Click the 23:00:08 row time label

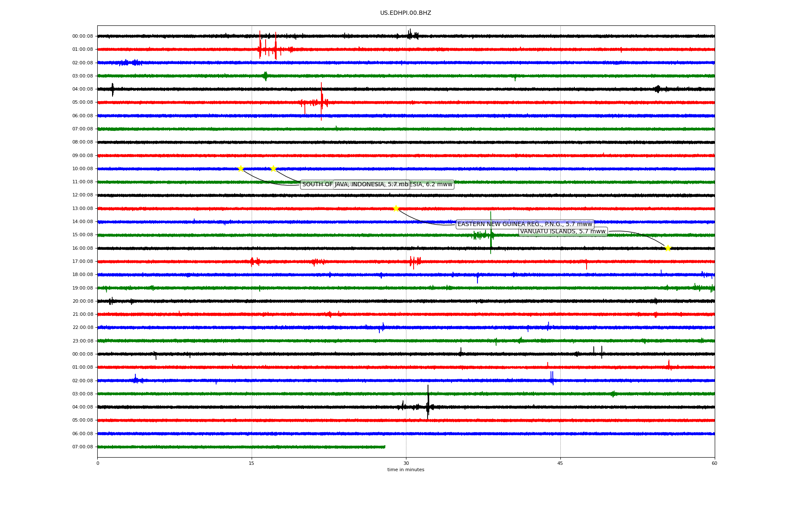click(82, 341)
